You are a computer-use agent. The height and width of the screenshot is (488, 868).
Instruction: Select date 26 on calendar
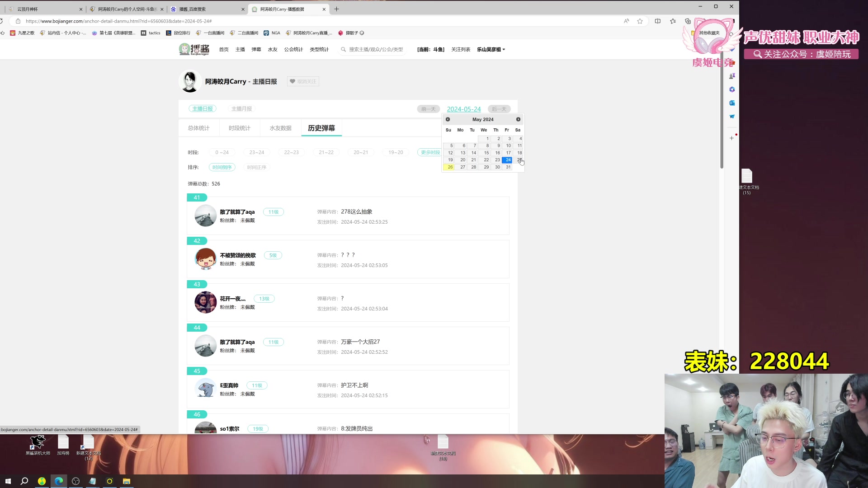tap(449, 167)
